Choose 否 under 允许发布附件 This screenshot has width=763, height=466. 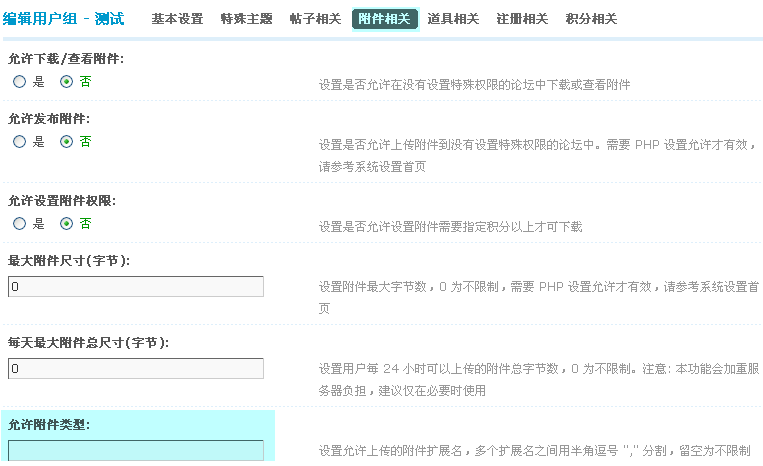67,142
